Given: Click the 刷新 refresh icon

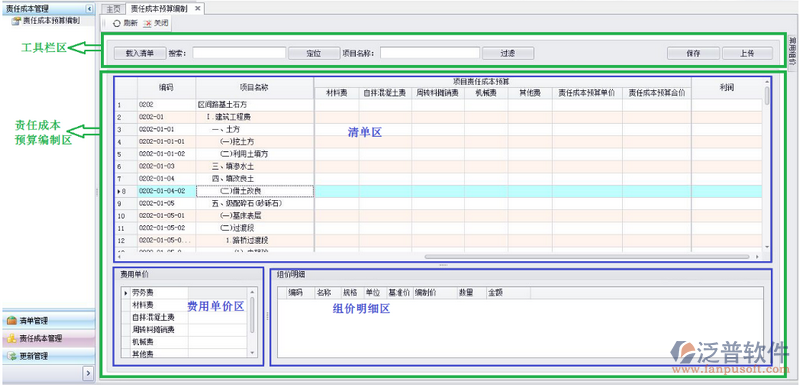Looking at the screenshot, I should point(117,23).
